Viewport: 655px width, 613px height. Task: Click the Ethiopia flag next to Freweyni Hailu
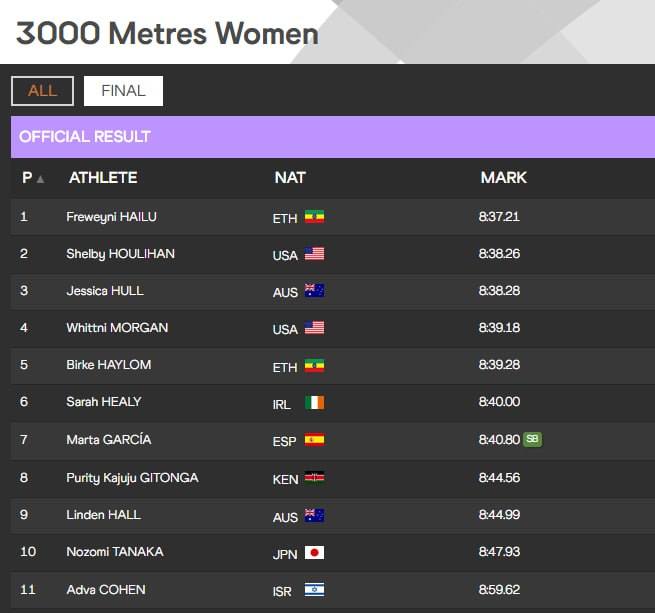click(314, 216)
